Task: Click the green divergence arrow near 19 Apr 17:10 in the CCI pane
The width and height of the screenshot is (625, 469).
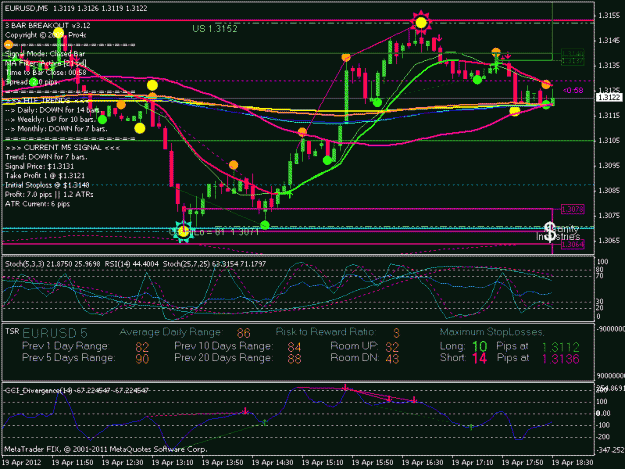Action: (x=471, y=427)
